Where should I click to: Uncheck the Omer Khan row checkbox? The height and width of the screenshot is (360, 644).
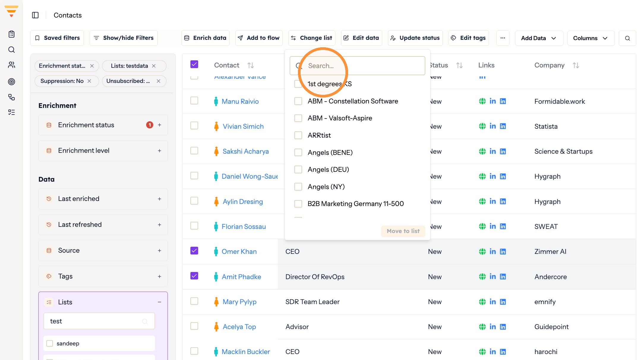194,251
